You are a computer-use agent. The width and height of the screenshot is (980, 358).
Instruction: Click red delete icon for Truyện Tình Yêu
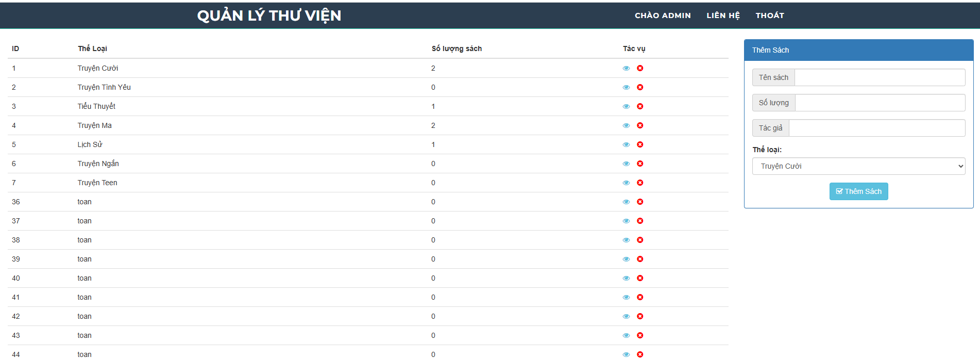coord(640,87)
